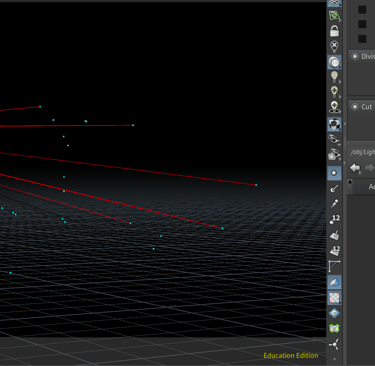Click the blue diamond display icon

click(x=334, y=313)
